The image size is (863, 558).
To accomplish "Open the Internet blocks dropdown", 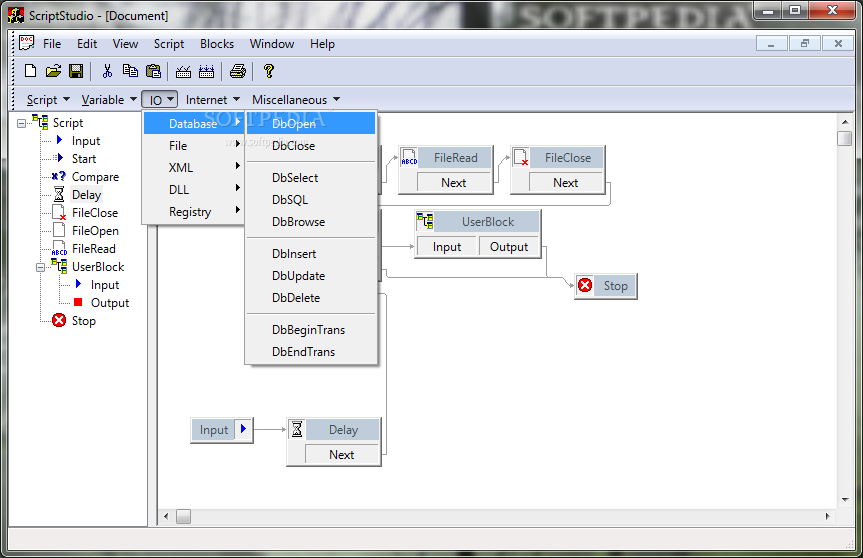I will (x=212, y=100).
